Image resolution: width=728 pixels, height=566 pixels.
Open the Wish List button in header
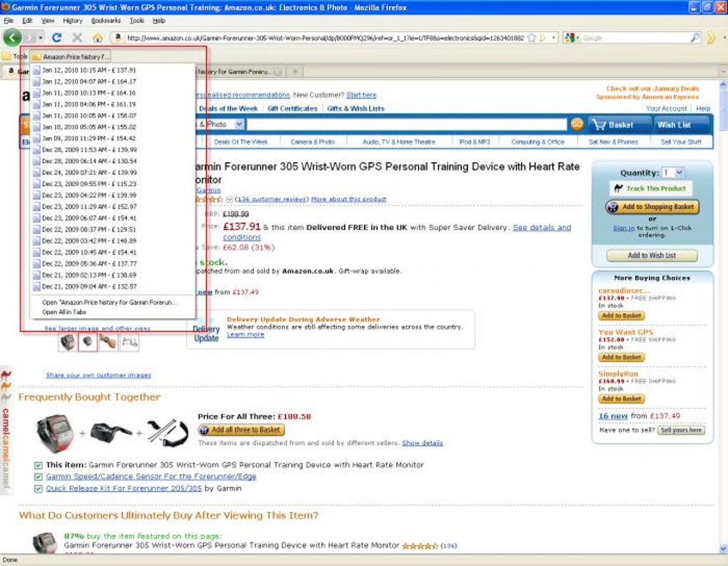click(680, 125)
